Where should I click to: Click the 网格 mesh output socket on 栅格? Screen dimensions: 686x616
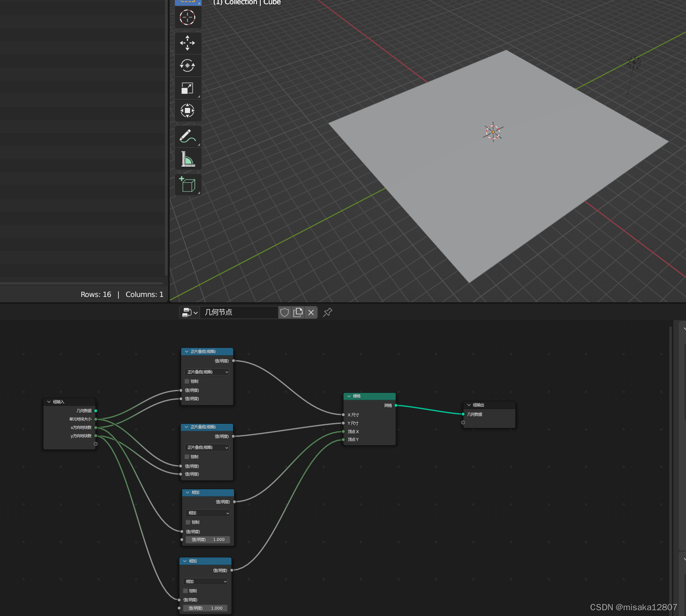click(396, 405)
